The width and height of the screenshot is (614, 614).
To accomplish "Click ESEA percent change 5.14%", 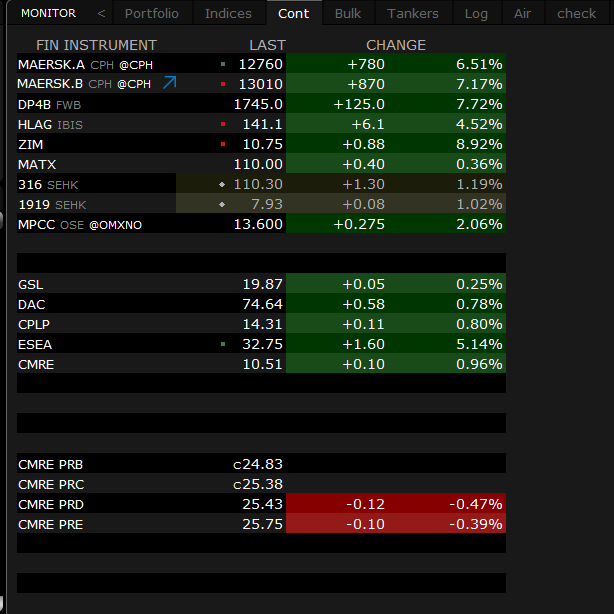I will [479, 344].
